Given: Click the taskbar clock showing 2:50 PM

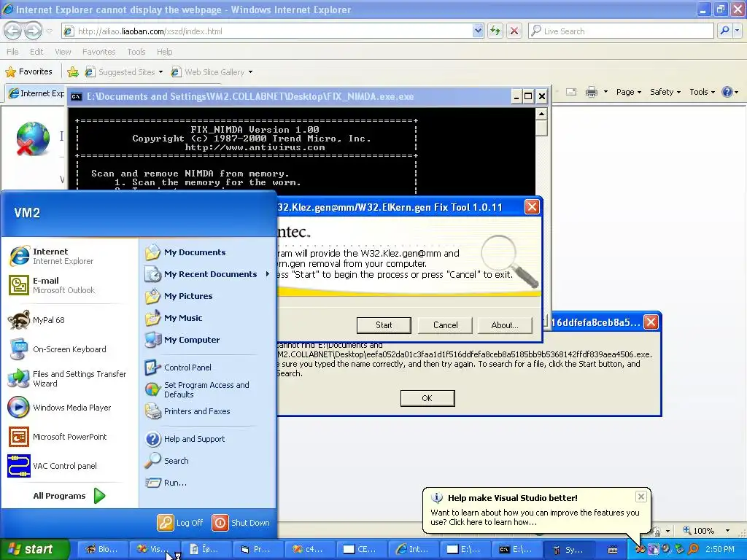Looking at the screenshot, I should click(720, 550).
